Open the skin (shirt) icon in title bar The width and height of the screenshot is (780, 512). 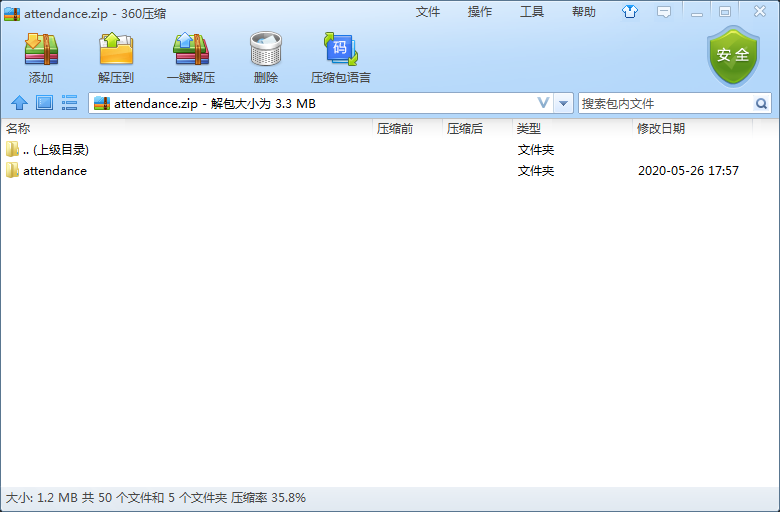[x=630, y=11]
